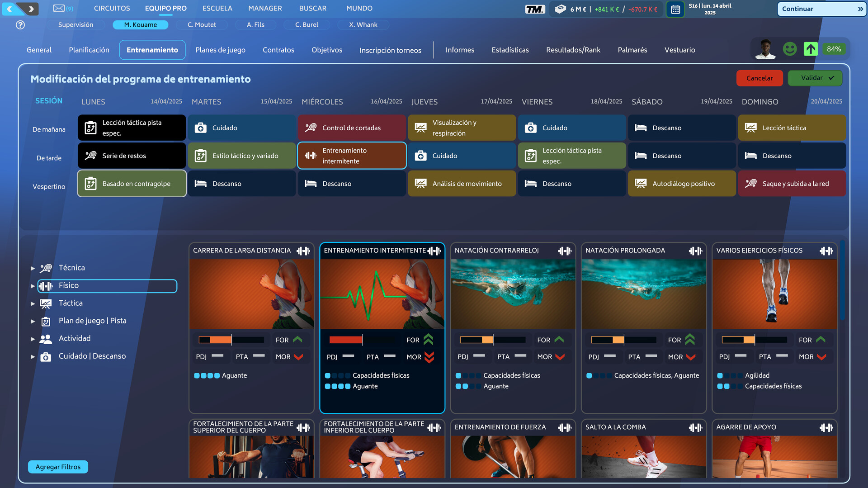Select the Varios ejercicios físicos thumbnail

[x=774, y=294]
